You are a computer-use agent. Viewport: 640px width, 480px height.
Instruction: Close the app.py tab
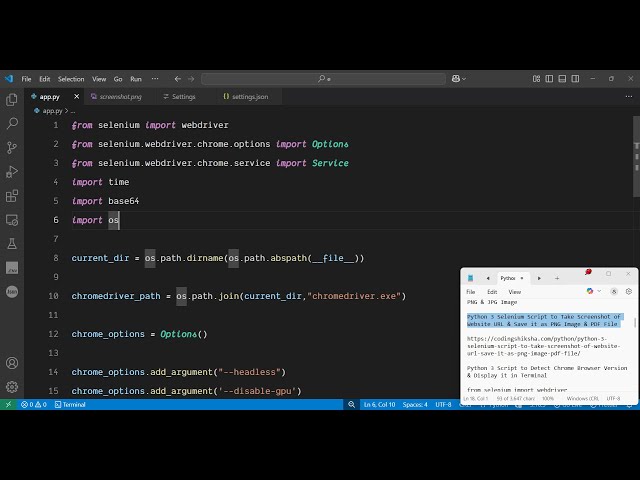[x=76, y=97]
